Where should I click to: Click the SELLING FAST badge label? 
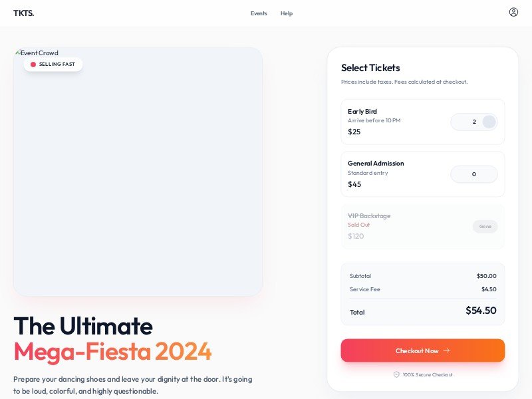(x=57, y=65)
